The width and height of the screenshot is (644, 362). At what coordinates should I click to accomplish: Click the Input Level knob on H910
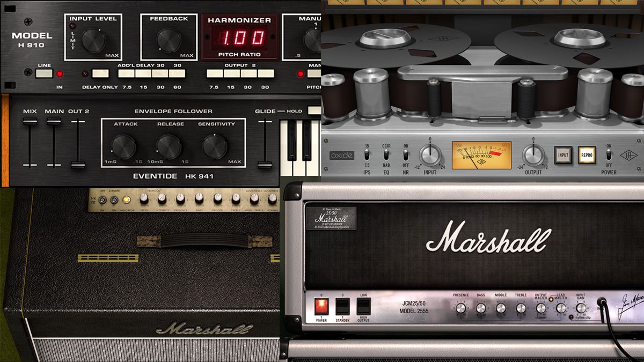[94, 40]
